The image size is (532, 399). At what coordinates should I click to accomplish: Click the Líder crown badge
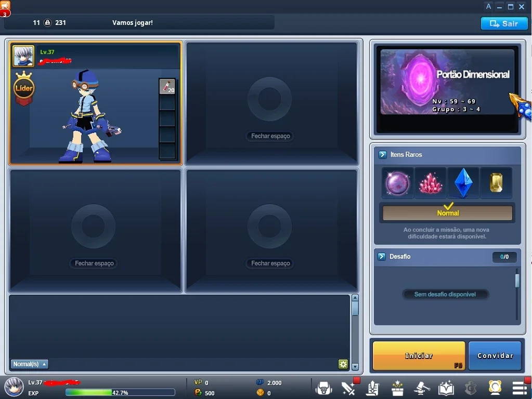pos(24,88)
